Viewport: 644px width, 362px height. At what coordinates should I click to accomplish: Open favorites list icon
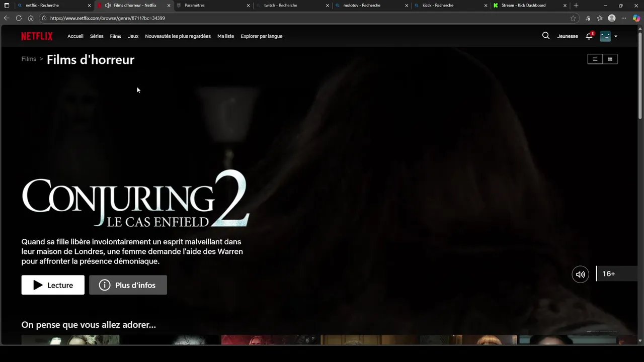[x=600, y=18]
